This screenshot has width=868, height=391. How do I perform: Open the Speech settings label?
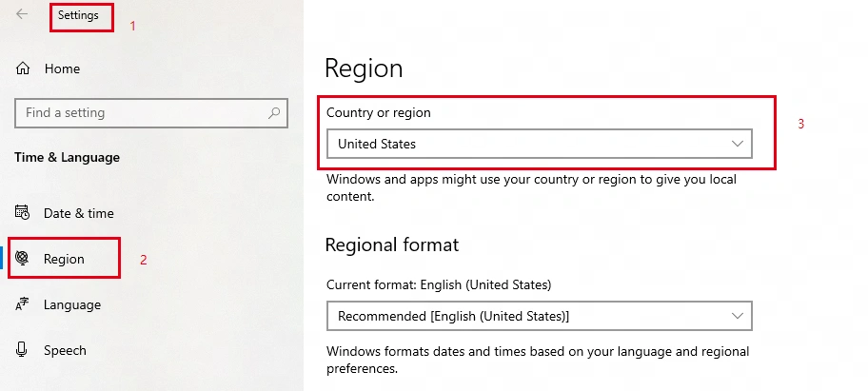[65, 351]
